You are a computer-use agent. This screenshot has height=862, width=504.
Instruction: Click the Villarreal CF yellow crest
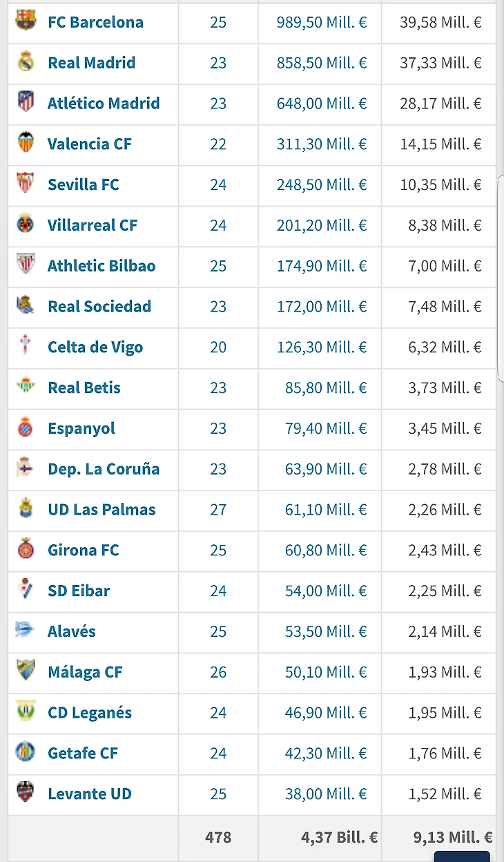[x=26, y=224]
